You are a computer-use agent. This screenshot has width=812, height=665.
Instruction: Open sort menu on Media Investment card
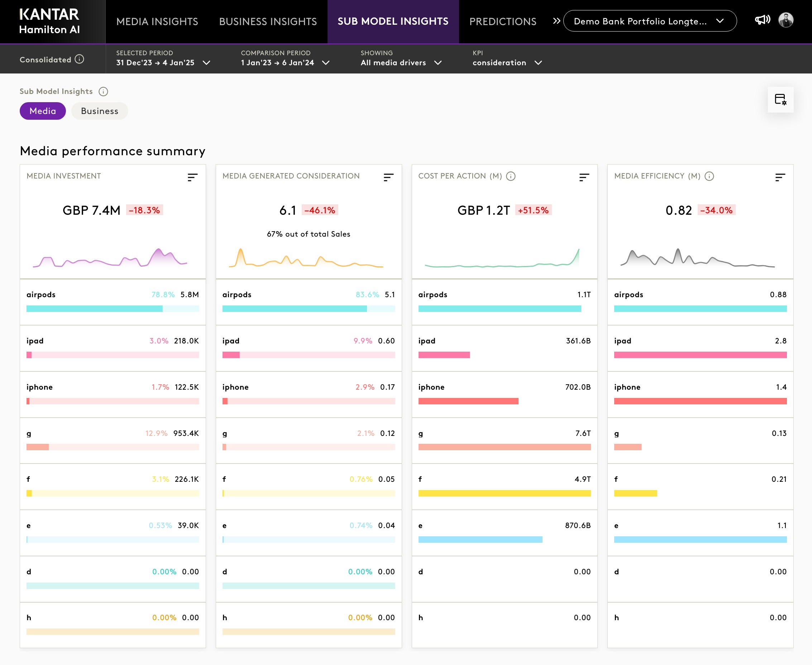point(192,177)
